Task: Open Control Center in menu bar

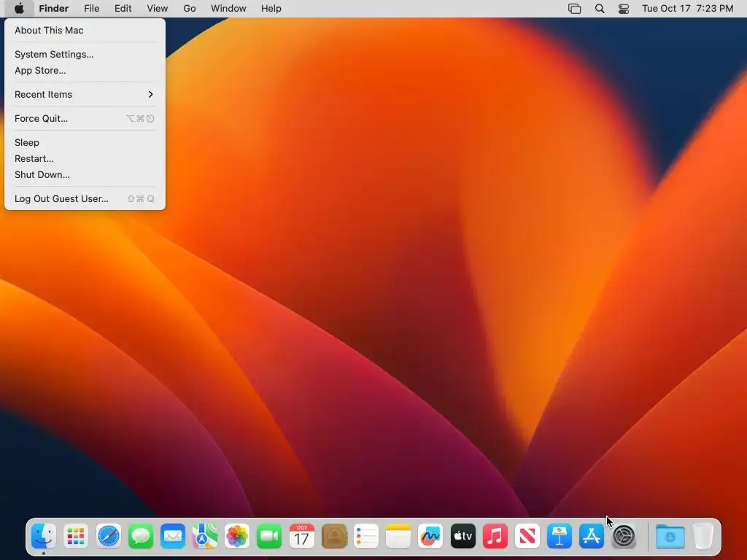Action: pos(624,9)
